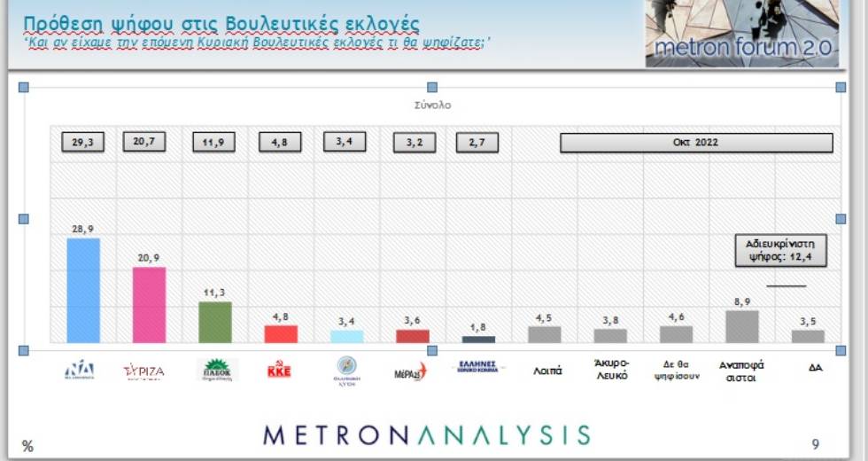Click the ΜέΡΑ25 party logo

[410, 371]
